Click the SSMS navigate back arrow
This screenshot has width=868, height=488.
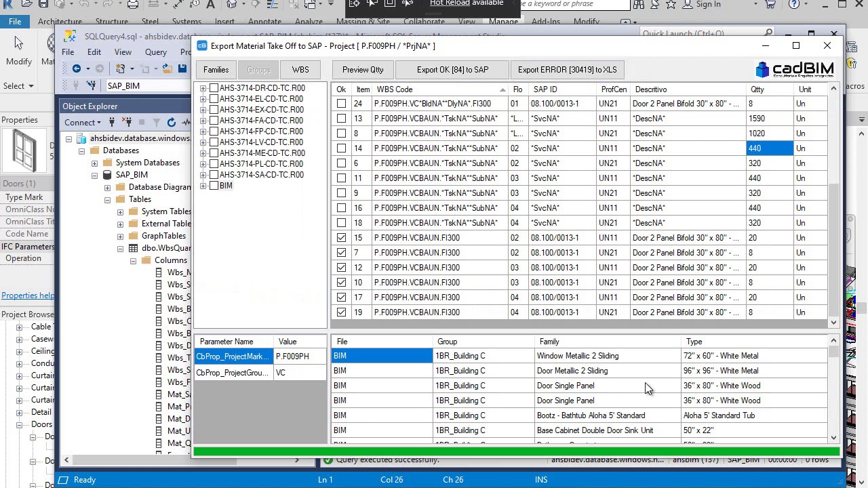coord(77,68)
